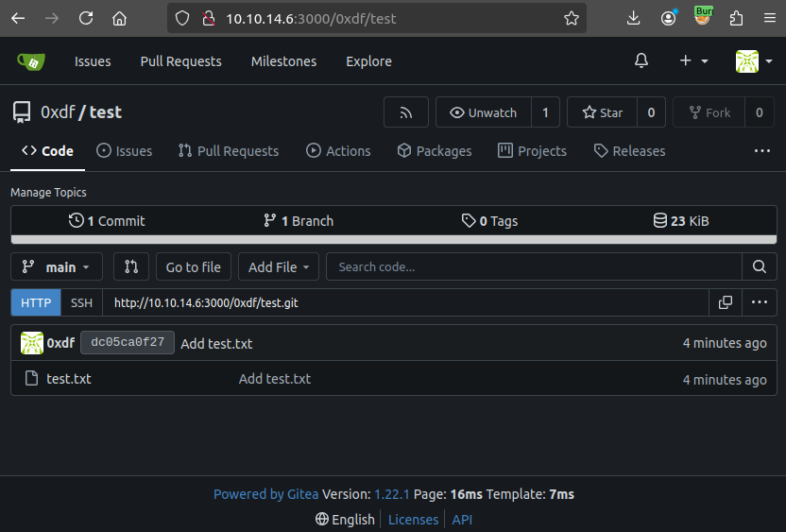Open browser downloads icon
Viewport: 786px width, 532px height.
pos(634,18)
